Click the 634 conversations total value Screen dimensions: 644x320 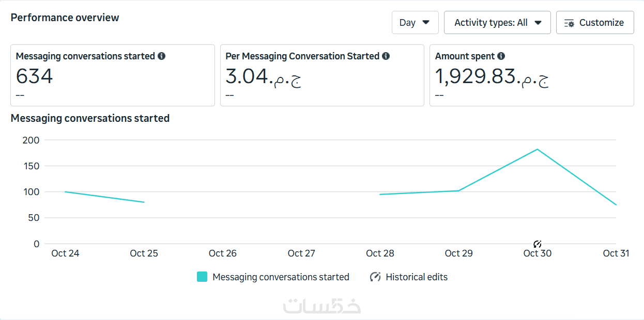[35, 76]
